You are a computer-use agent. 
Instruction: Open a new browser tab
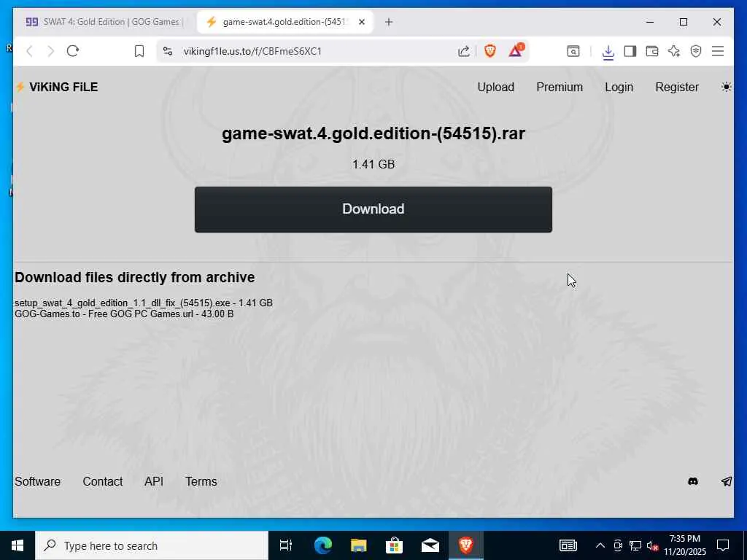[x=389, y=22]
